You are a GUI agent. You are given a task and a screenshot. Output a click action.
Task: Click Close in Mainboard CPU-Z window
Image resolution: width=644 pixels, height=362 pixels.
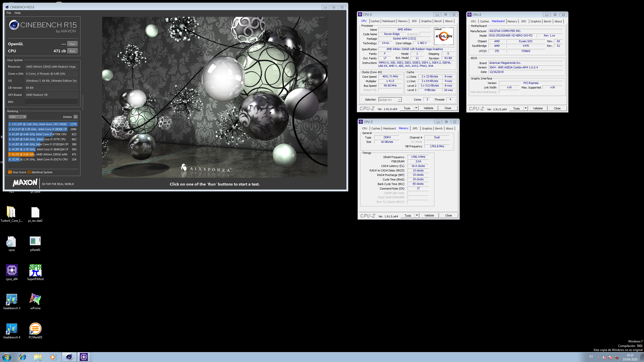(557, 108)
